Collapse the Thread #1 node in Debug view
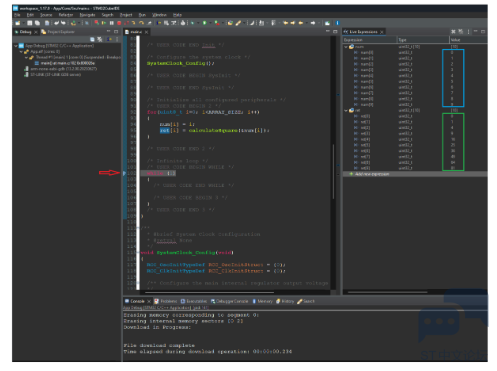 tap(26, 57)
